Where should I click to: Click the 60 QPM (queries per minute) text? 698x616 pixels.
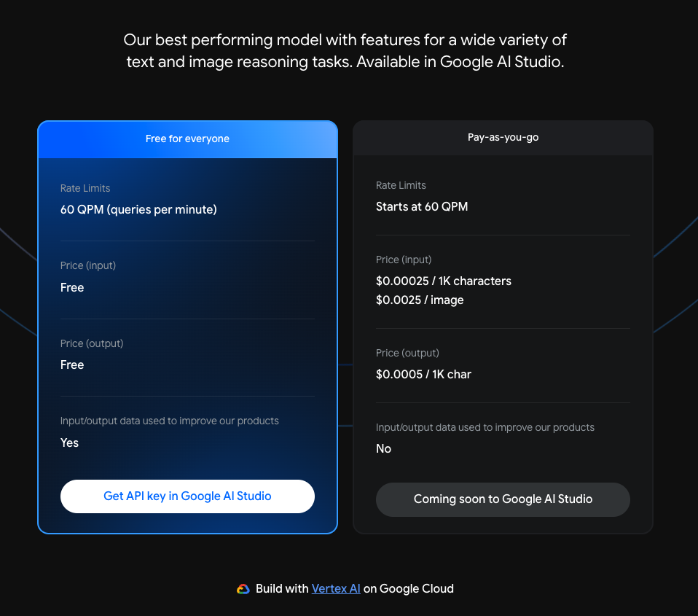[x=138, y=210]
